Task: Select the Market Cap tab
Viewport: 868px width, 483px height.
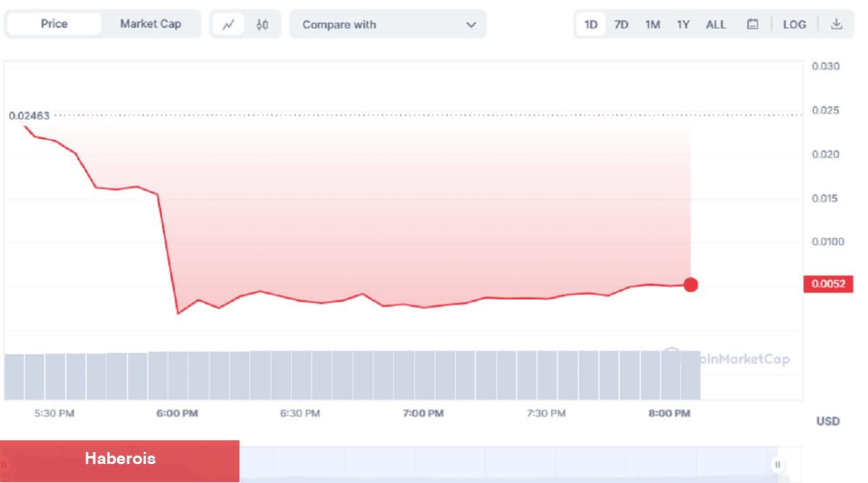Action: coord(150,24)
